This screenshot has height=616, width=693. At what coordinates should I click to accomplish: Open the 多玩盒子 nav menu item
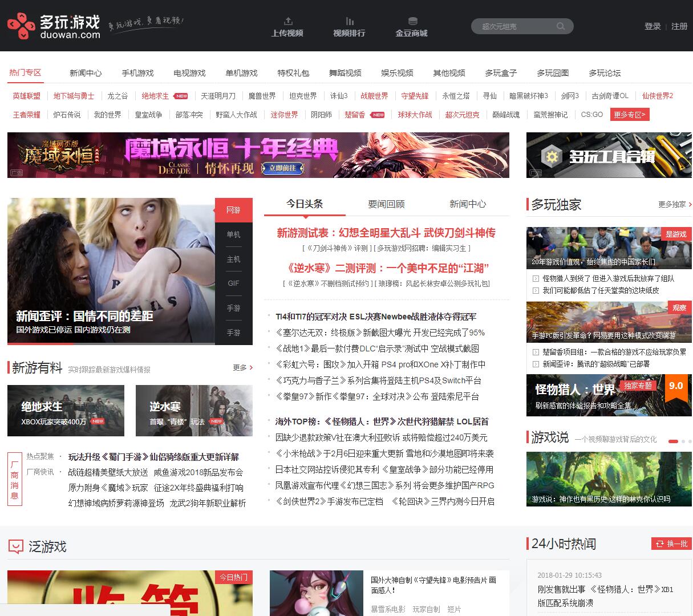tap(501, 73)
